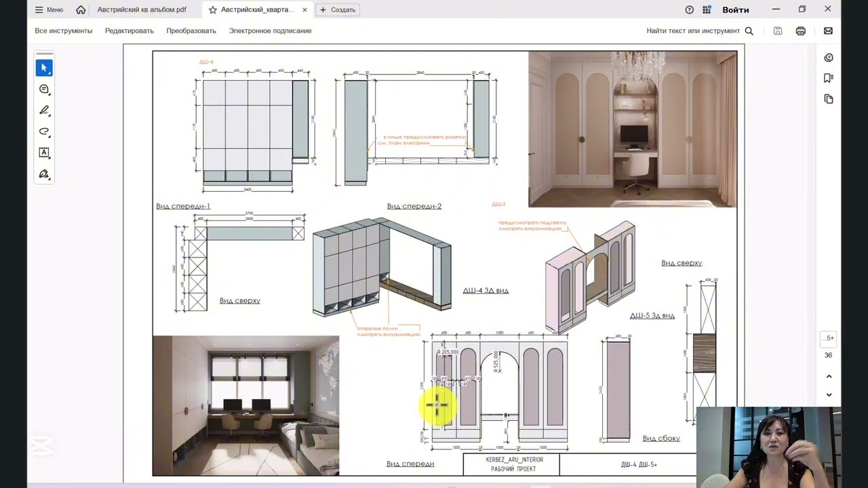Minimize the PDF viewer window
Image resolution: width=868 pixels, height=488 pixels.
pos(776,9)
